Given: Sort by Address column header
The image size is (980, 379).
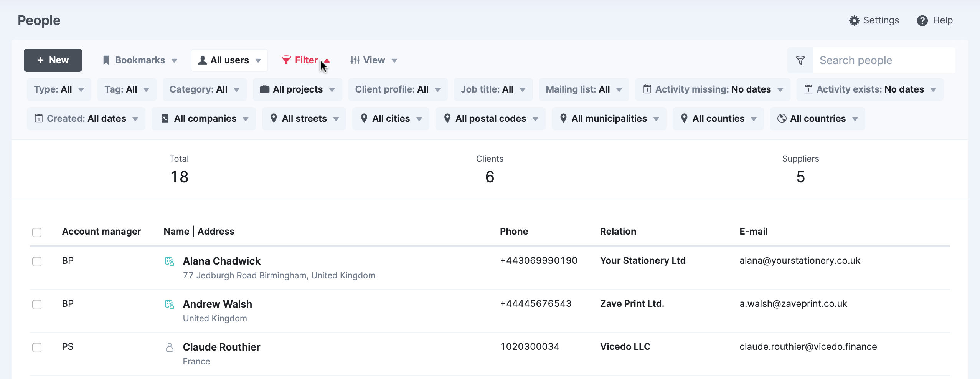Looking at the screenshot, I should coord(216,232).
